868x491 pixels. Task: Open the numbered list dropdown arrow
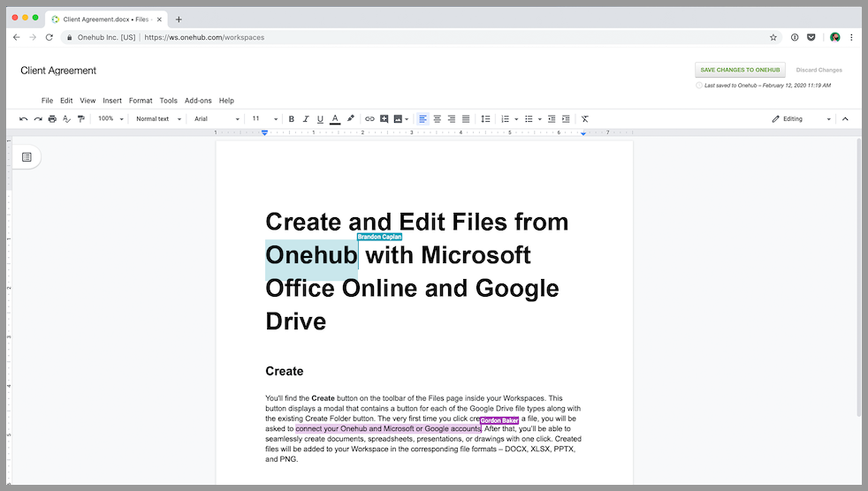pos(516,119)
